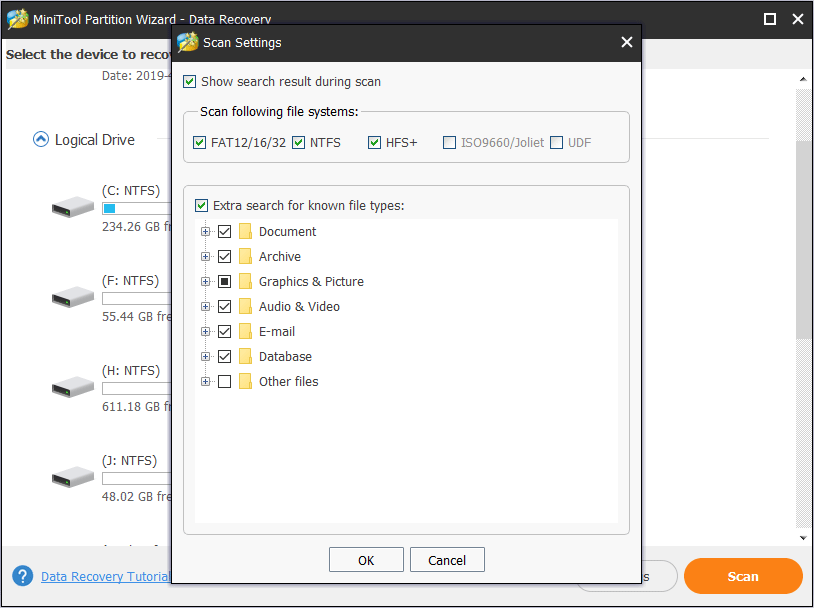814x608 pixels.
Task: Select the (J: NTFS) drive label
Action: pos(129,461)
